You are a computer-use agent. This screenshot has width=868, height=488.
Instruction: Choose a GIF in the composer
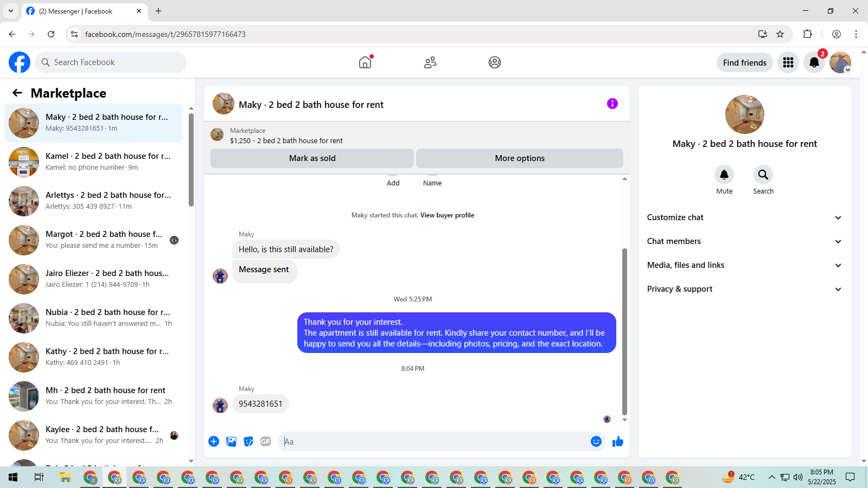266,441
